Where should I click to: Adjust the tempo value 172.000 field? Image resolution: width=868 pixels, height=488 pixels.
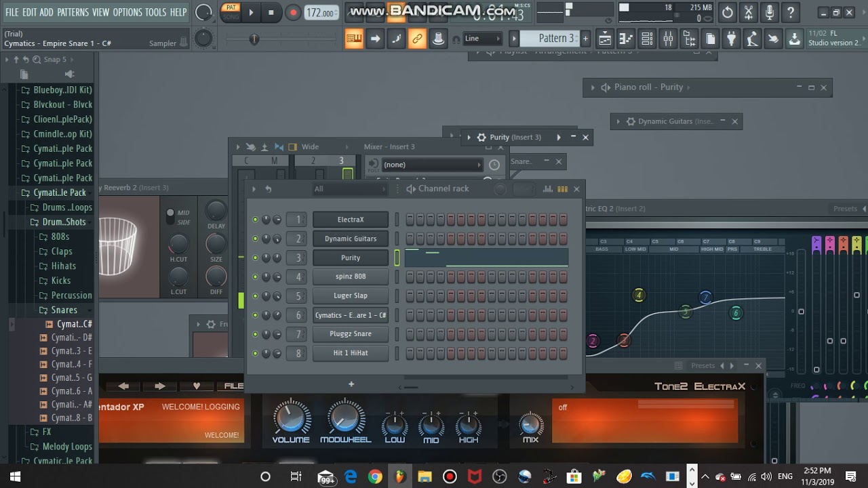pos(321,13)
